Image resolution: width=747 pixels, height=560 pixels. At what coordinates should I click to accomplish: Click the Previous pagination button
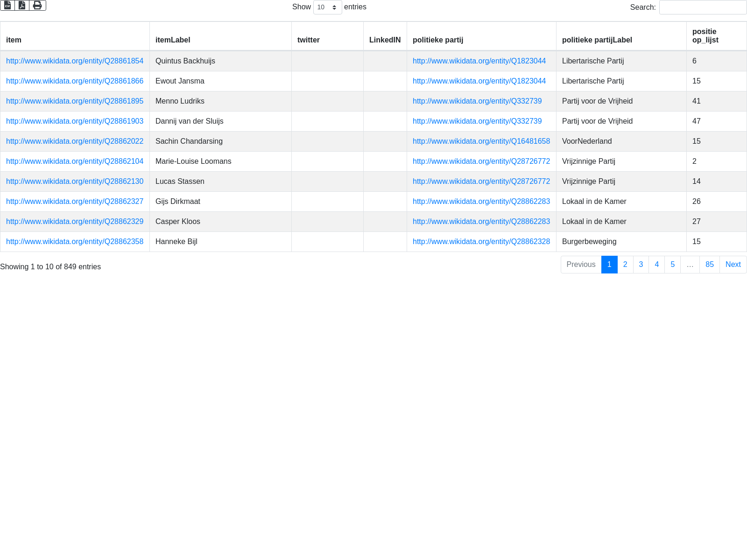(x=581, y=265)
